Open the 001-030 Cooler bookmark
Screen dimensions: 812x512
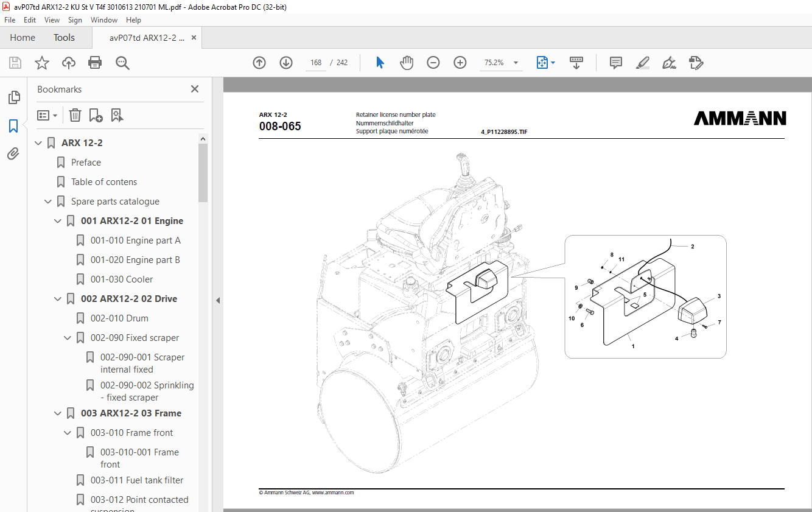[x=122, y=279]
